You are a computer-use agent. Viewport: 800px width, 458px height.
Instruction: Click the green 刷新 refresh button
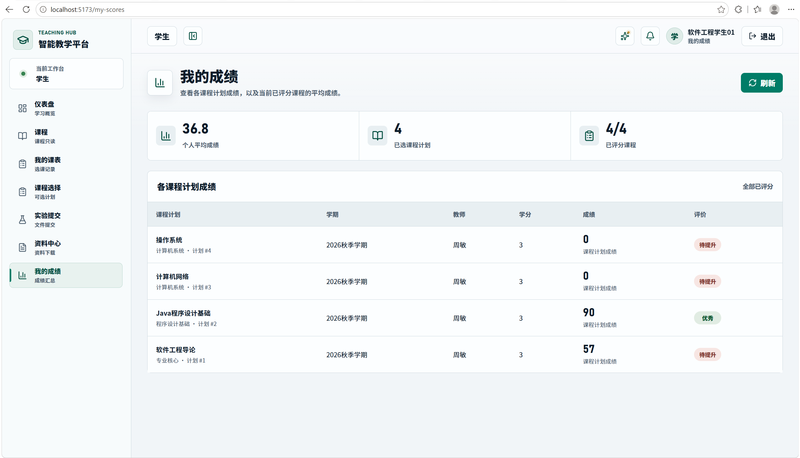click(x=762, y=83)
